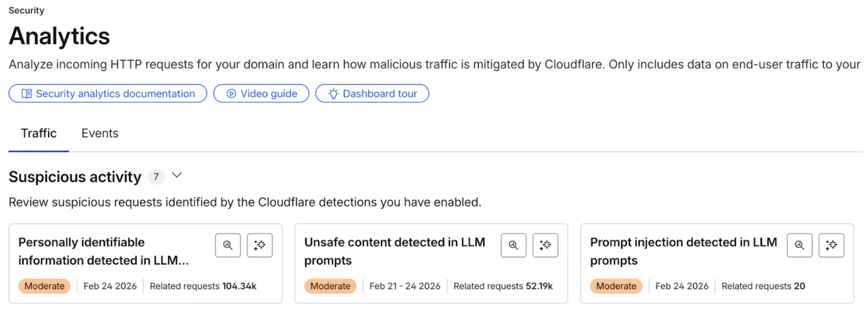Viewport: 868px width, 310px height.
Task: Click the AI sparkle icon on Prompt injection card
Action: coord(831,245)
